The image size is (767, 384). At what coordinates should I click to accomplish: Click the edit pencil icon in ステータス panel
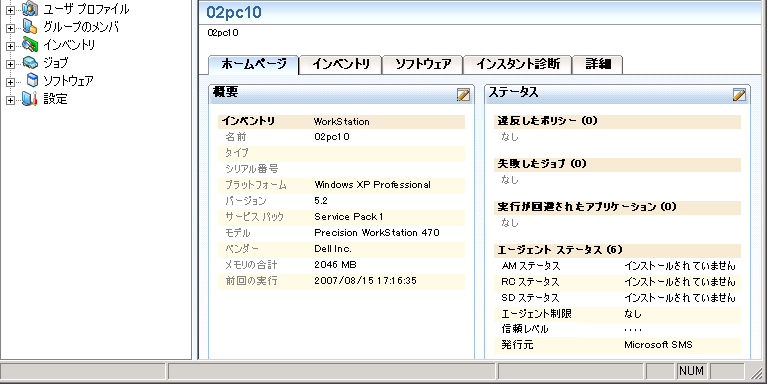pos(739,94)
